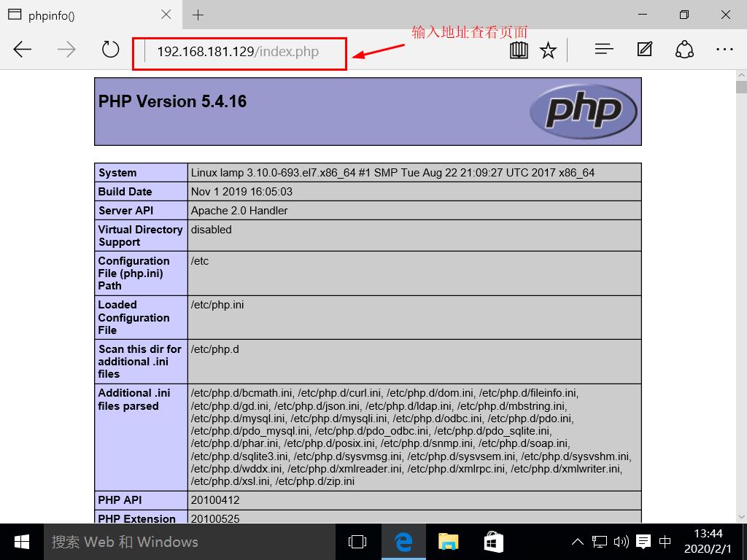Click the 20100525 value

click(x=215, y=518)
